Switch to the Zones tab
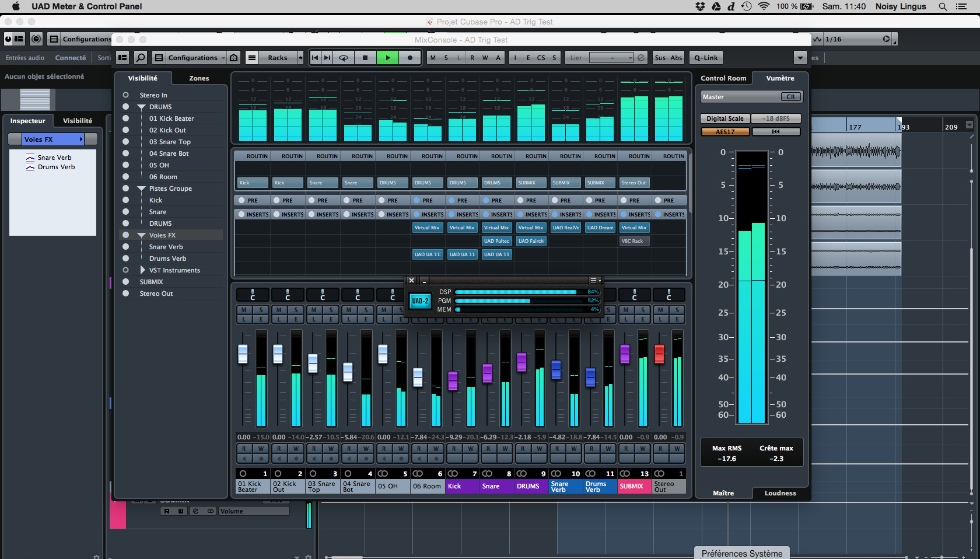 point(199,78)
